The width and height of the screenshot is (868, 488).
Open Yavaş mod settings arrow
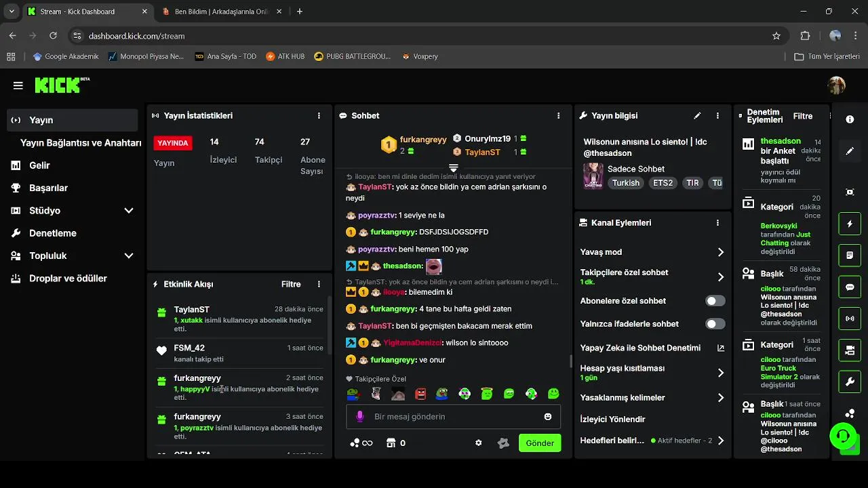coord(721,252)
